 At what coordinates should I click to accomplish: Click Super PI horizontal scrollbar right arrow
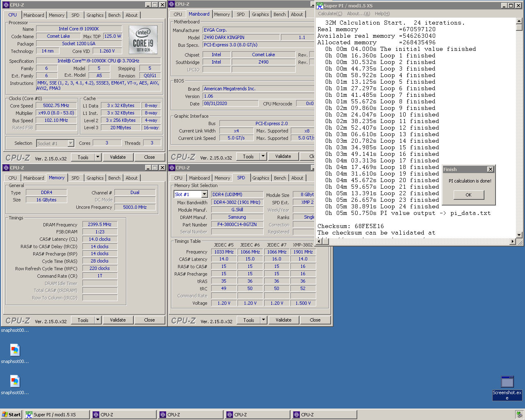tap(512, 242)
